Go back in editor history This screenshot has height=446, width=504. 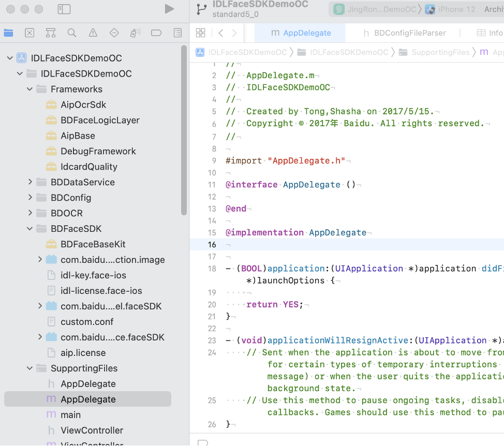(221, 33)
